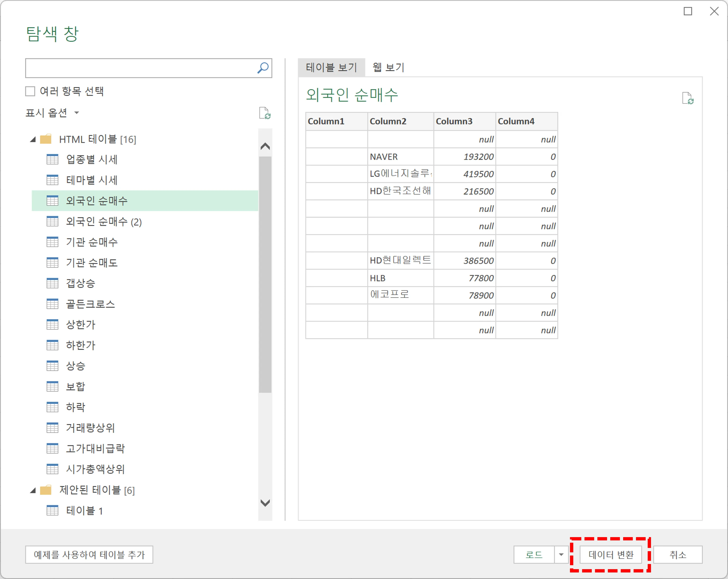Click the HLB cell
This screenshot has width=728, height=579.
(x=401, y=278)
